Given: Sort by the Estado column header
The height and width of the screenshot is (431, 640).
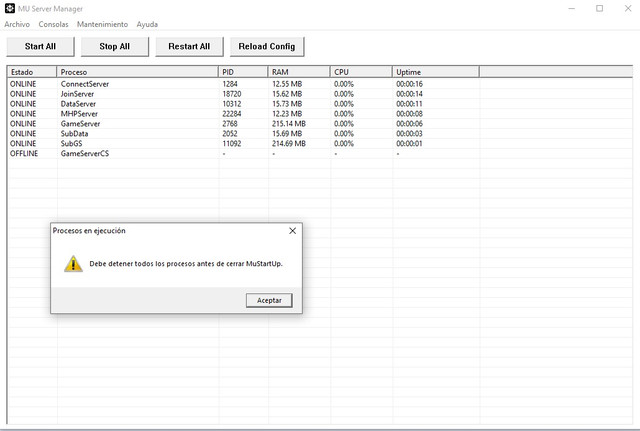Looking at the screenshot, I should tap(32, 72).
